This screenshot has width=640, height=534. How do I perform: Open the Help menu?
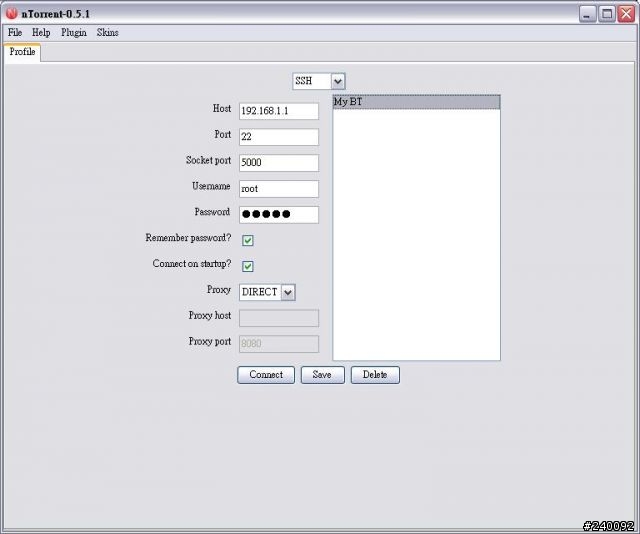[x=41, y=33]
